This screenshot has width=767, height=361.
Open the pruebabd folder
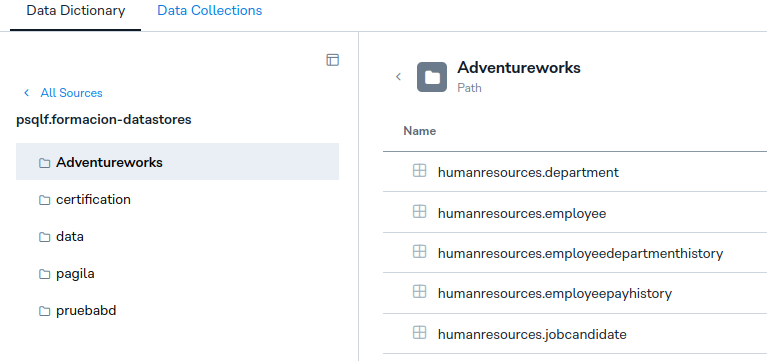click(178, 311)
